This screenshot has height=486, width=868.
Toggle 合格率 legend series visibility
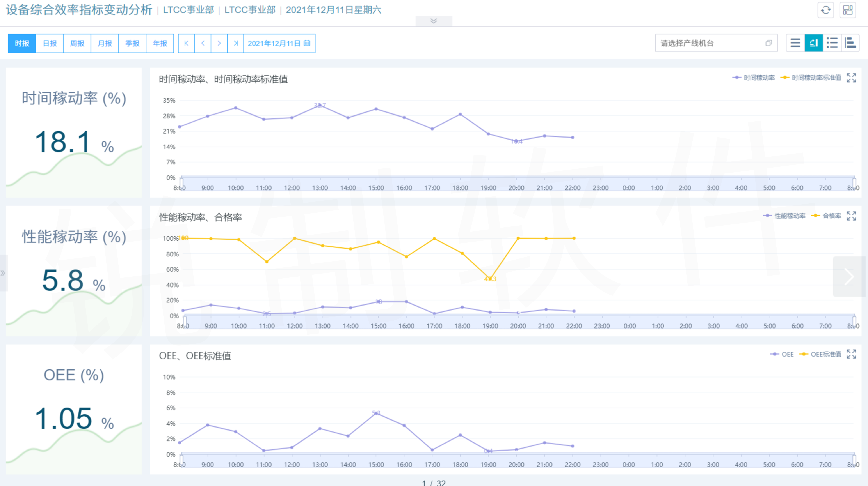point(827,216)
